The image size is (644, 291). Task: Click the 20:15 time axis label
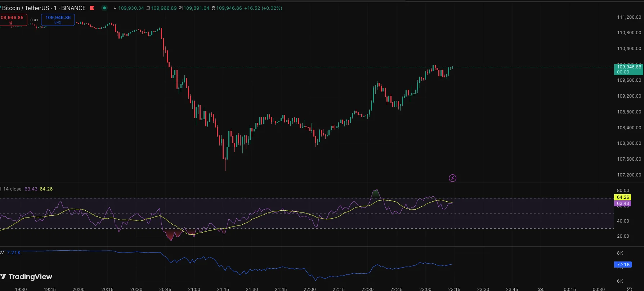pos(107,289)
